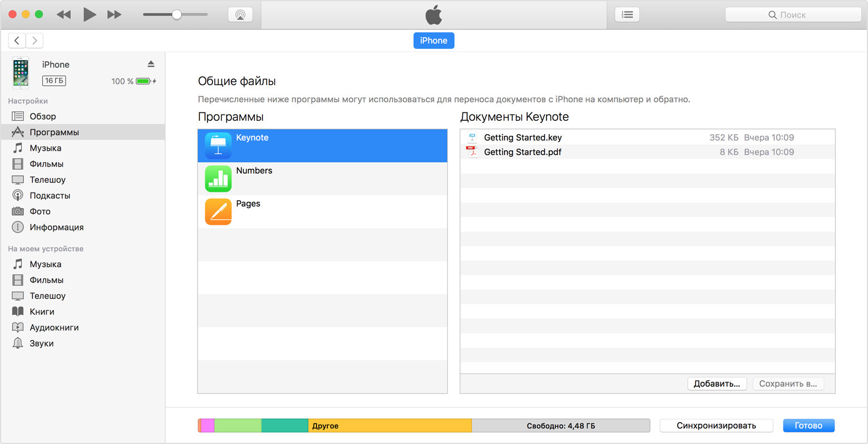Click the Поиск search field
This screenshot has height=444, width=868.
click(x=793, y=15)
